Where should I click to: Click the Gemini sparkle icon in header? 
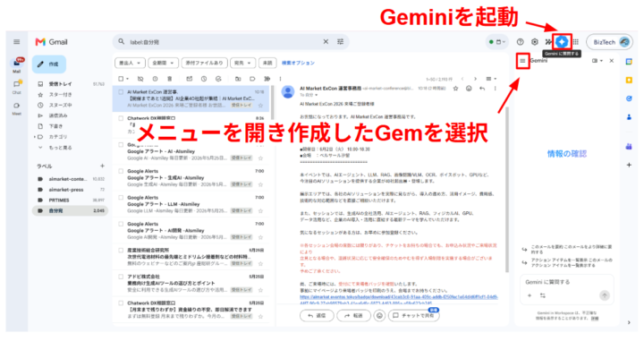coord(562,42)
